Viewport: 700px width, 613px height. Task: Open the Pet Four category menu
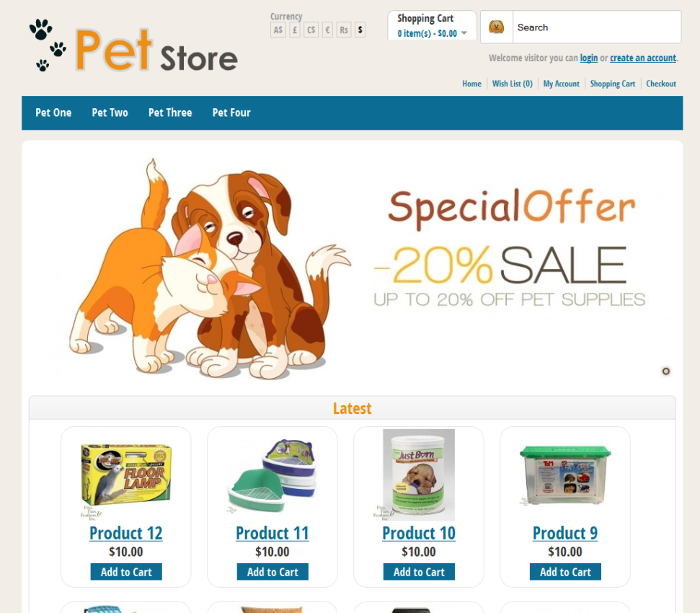pos(231,113)
